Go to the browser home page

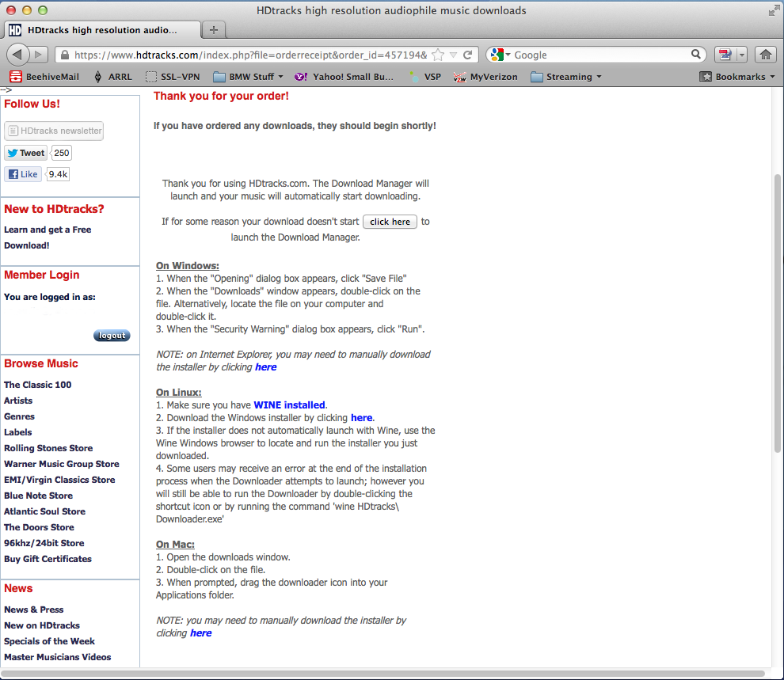[x=765, y=55]
